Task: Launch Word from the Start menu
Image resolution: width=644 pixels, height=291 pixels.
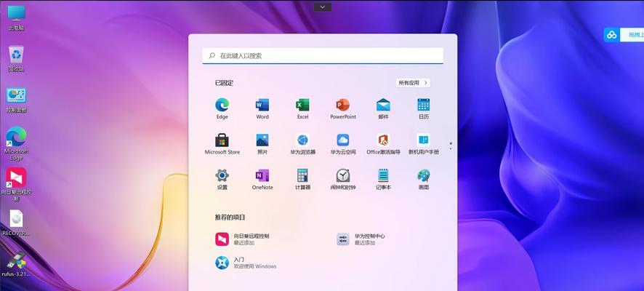Action: (x=262, y=108)
